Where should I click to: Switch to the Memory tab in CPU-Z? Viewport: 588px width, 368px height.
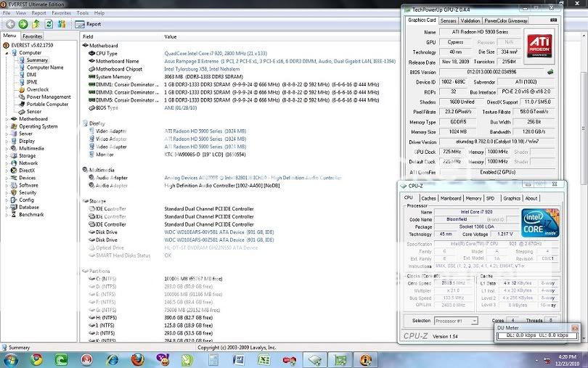[x=473, y=198]
